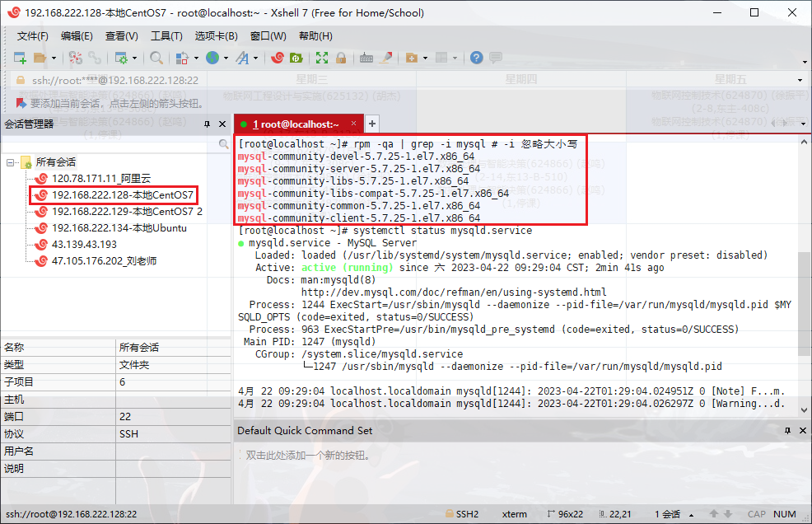
Task: Close the root@localhost tab
Action: tap(353, 124)
